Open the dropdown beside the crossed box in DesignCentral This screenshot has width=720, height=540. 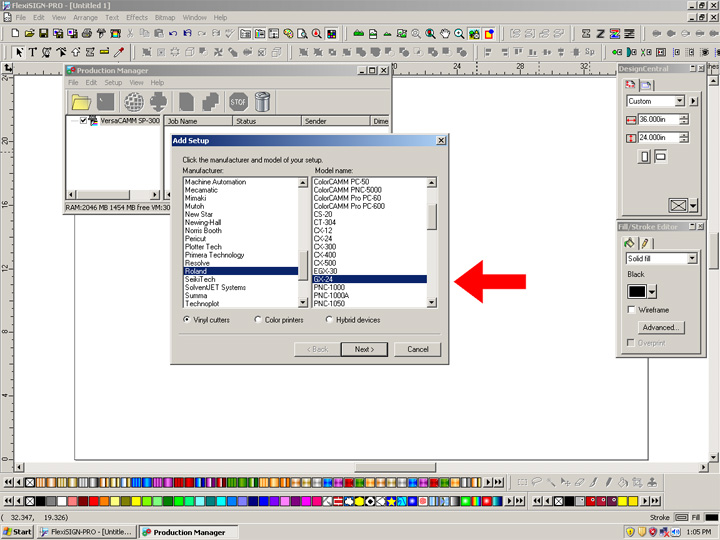(693, 205)
